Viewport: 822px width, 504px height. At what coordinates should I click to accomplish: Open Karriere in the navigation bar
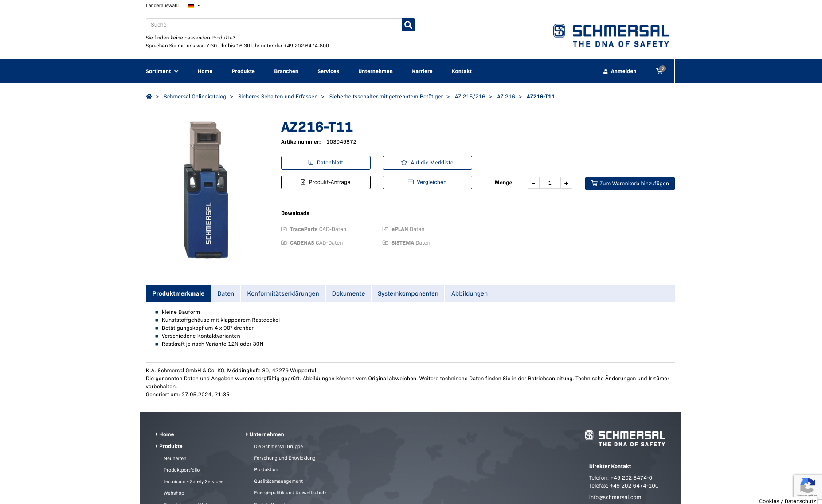tap(422, 71)
